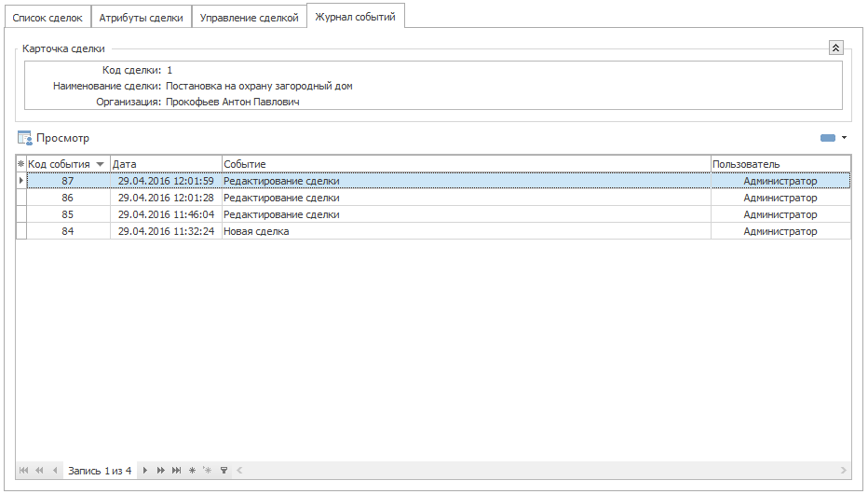868x494 pixels.
Task: Click the grid select-all asterisk cell
Action: (x=21, y=164)
